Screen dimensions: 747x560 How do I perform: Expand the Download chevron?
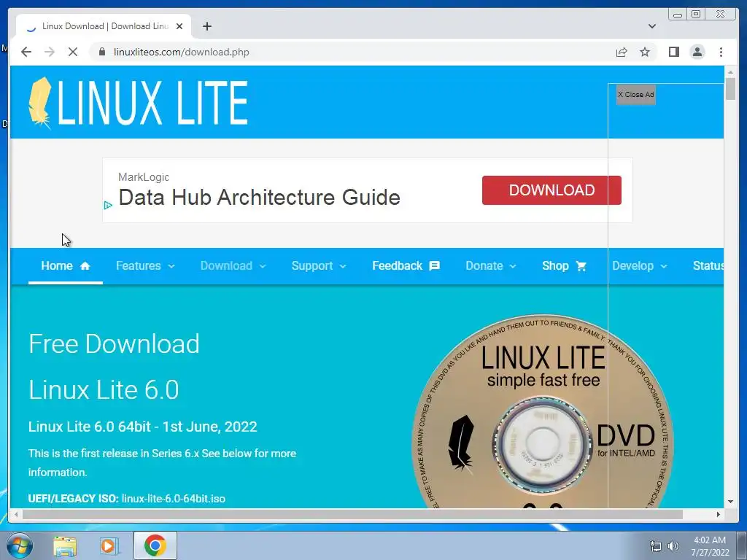pyautogui.click(x=263, y=266)
